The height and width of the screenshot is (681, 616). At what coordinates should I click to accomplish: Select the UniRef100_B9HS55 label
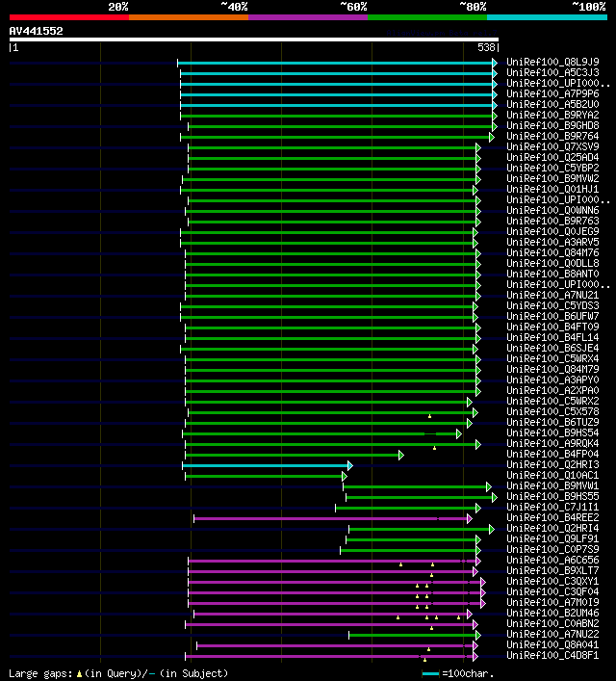pos(552,496)
